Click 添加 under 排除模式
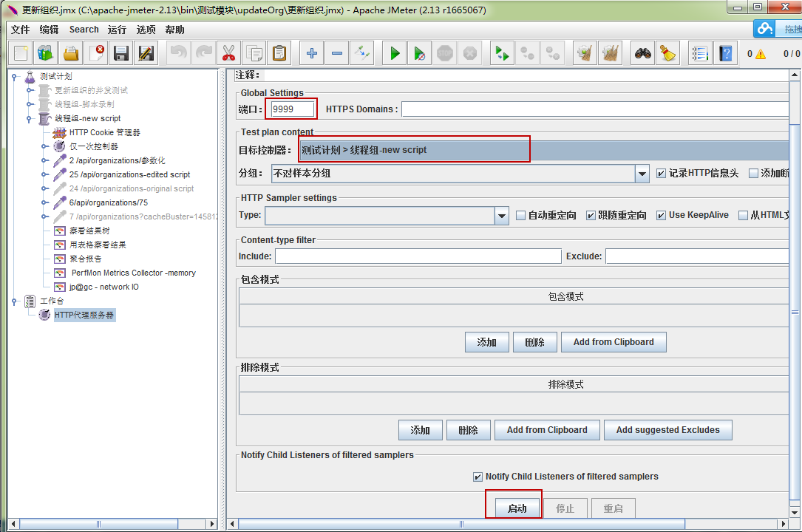 (421, 430)
